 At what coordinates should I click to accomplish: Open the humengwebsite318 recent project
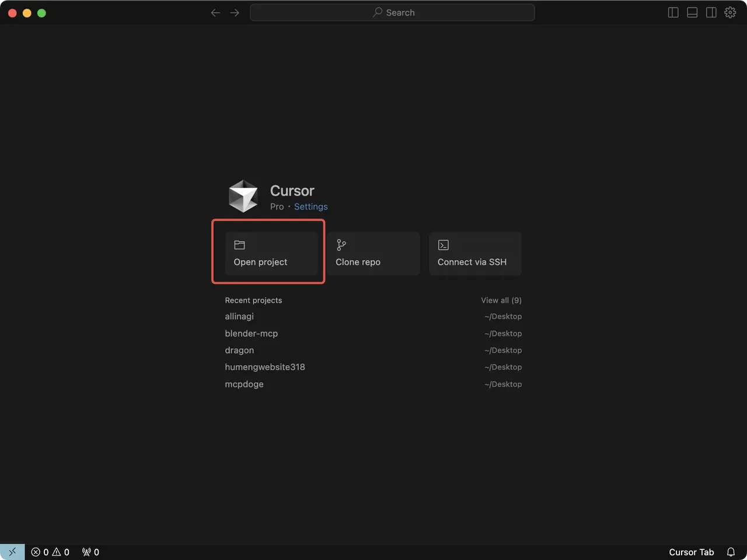(373, 367)
